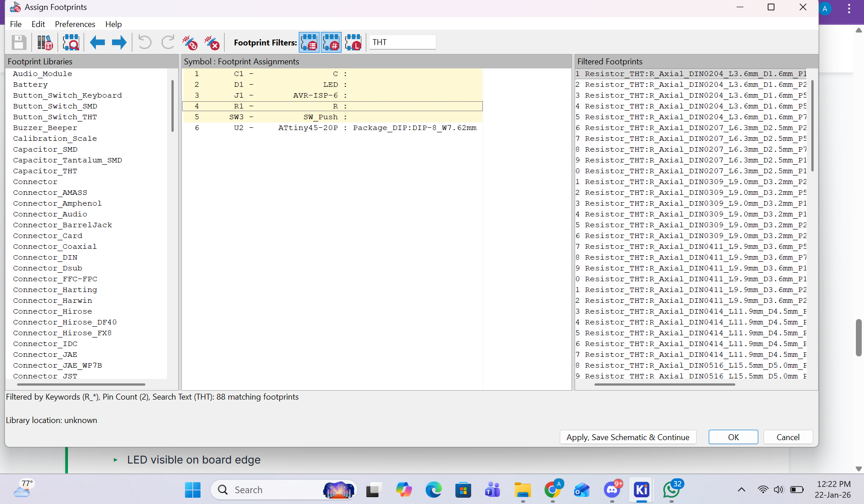864x504 pixels.
Task: Click the Save to schematic icon
Action: coord(18,43)
